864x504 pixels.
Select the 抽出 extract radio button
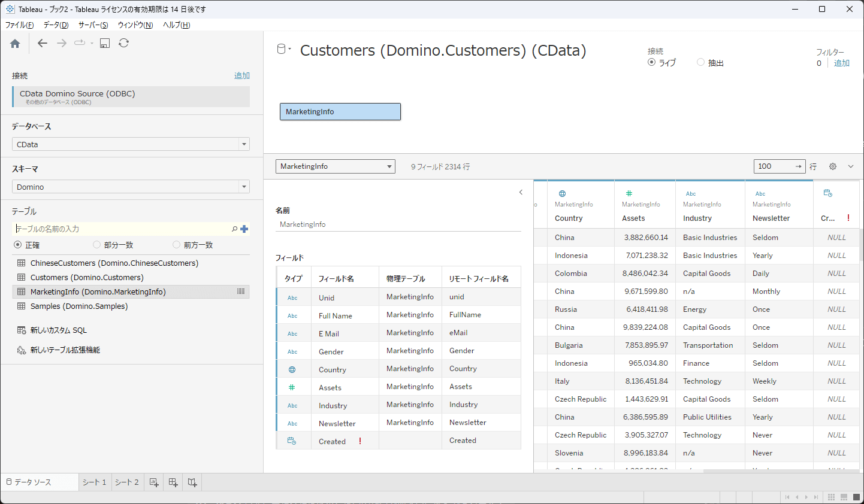700,62
